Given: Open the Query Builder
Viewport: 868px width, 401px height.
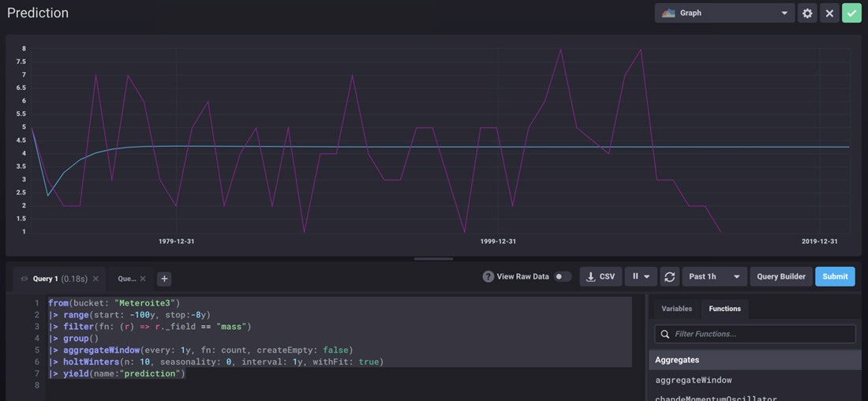Looking at the screenshot, I should point(781,277).
